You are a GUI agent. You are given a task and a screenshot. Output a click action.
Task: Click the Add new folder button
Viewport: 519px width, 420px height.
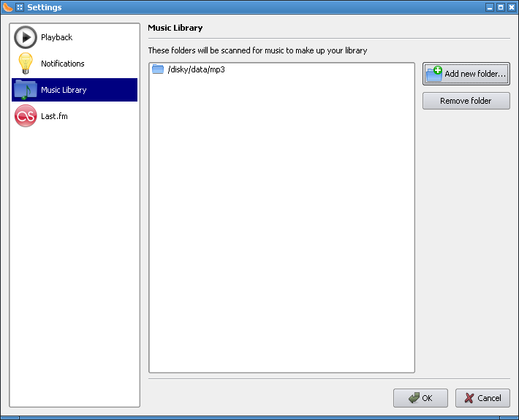tap(466, 74)
